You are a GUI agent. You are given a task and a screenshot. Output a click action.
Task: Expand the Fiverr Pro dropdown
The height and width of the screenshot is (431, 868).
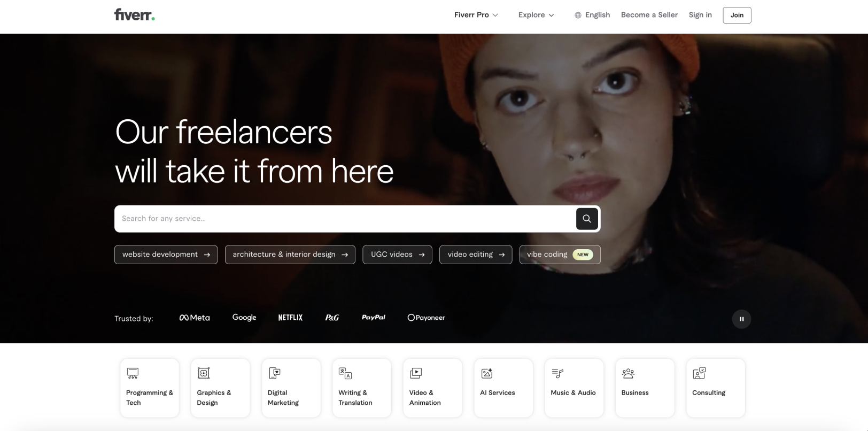476,15
